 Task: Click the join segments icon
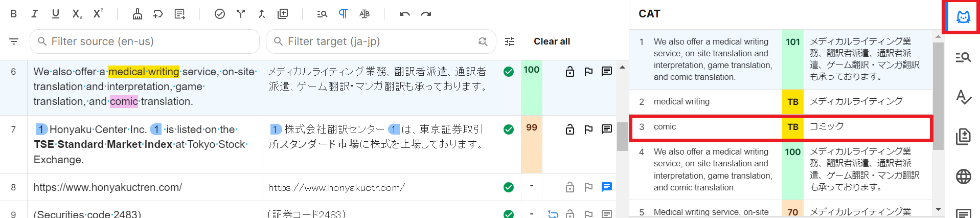pos(262,14)
